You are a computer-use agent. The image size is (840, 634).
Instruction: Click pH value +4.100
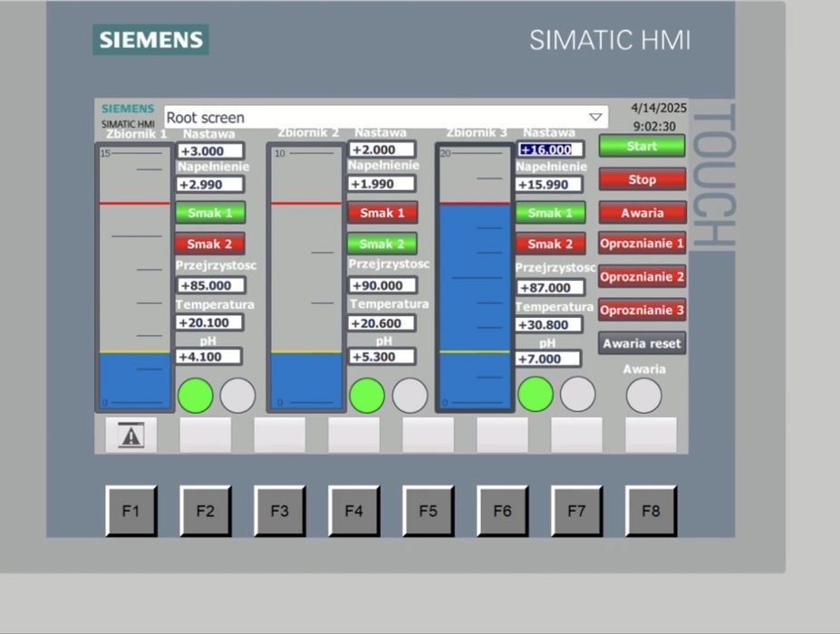click(208, 357)
